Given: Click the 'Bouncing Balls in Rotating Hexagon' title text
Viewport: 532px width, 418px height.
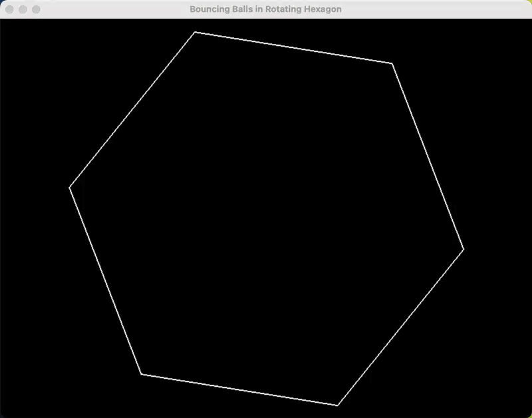Looking at the screenshot, I should tap(265, 9).
